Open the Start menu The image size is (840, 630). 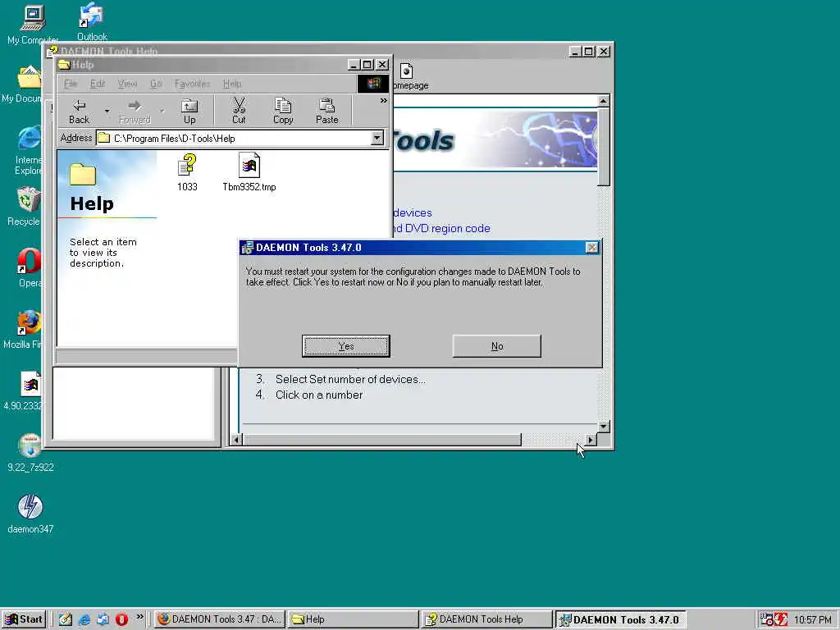tap(24, 619)
